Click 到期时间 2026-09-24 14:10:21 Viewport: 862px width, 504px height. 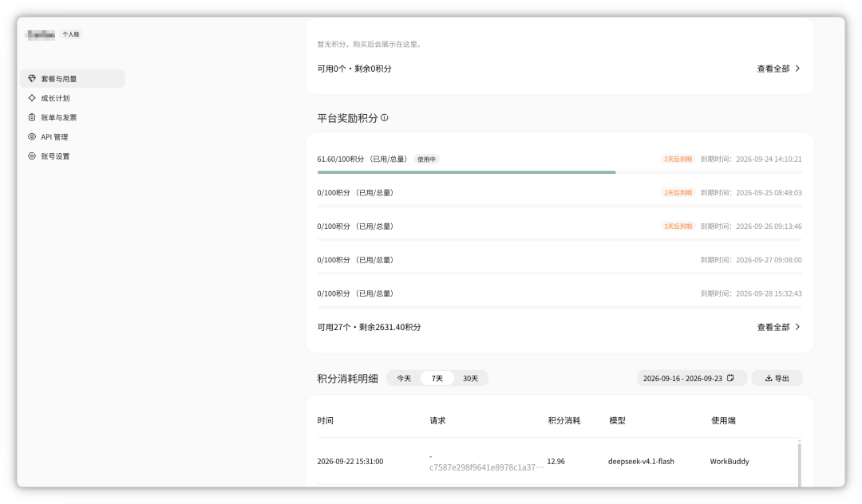pyautogui.click(x=751, y=159)
